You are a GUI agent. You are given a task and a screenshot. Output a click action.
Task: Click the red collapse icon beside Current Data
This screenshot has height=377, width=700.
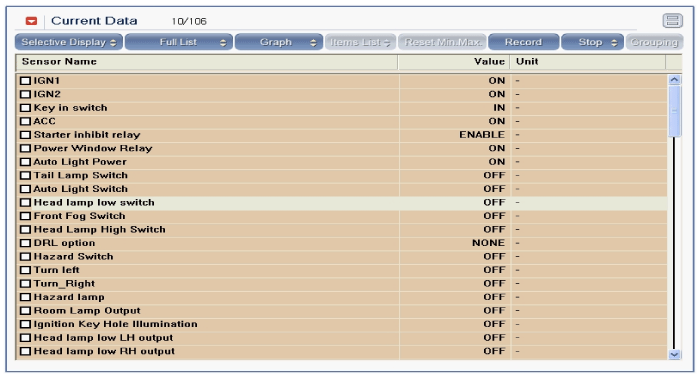[x=31, y=21]
